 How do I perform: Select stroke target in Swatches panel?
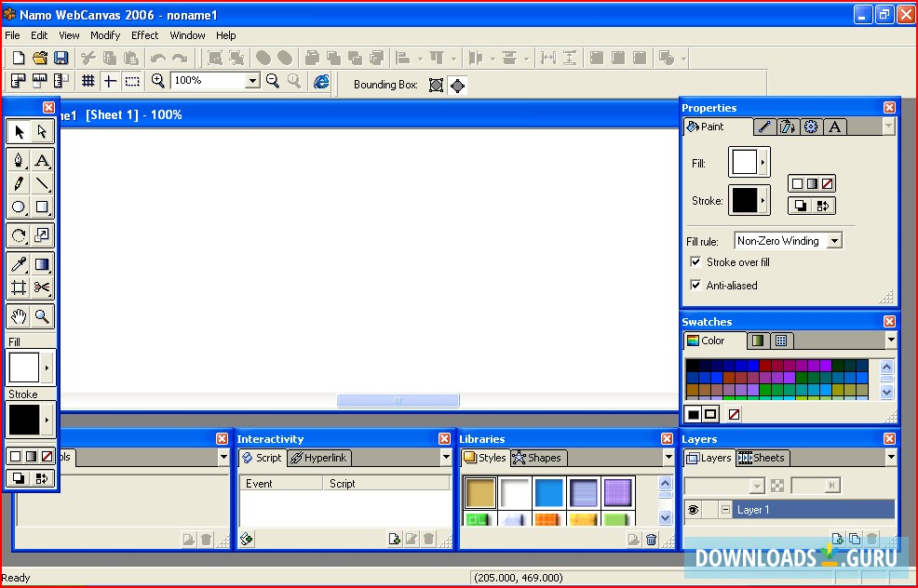click(x=710, y=414)
